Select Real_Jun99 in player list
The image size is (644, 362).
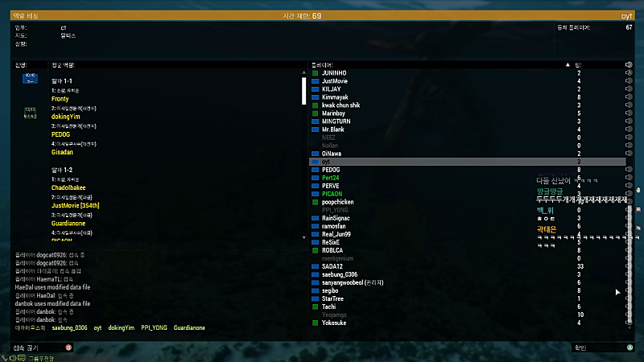pyautogui.click(x=336, y=234)
